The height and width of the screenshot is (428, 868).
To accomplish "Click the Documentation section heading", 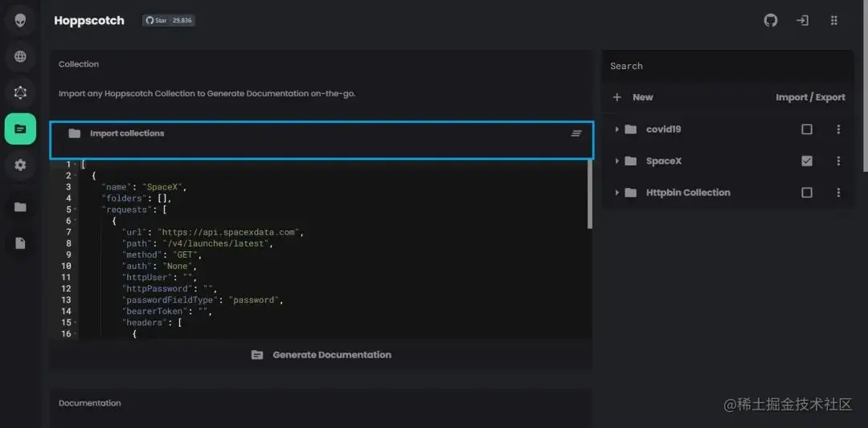I will (90, 403).
